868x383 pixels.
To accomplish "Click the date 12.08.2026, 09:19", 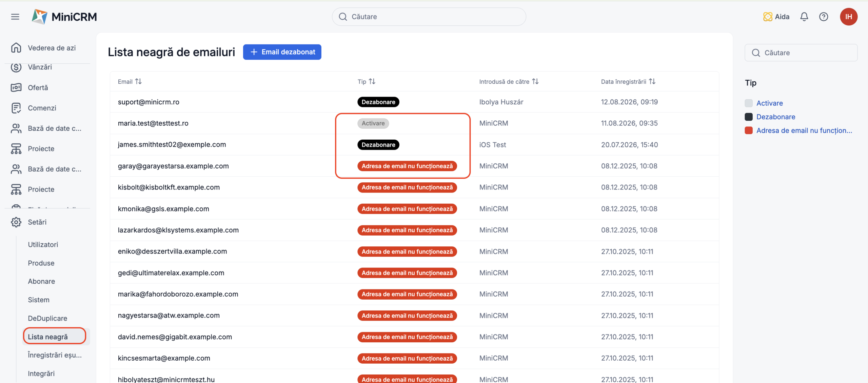I will [x=629, y=102].
